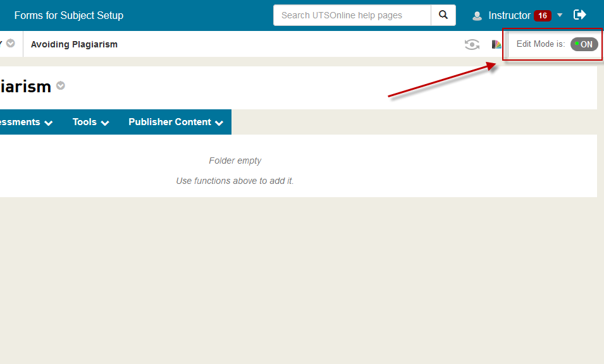Expand the Publisher Content dropdown arrow
The image size is (604, 364).
tap(219, 123)
